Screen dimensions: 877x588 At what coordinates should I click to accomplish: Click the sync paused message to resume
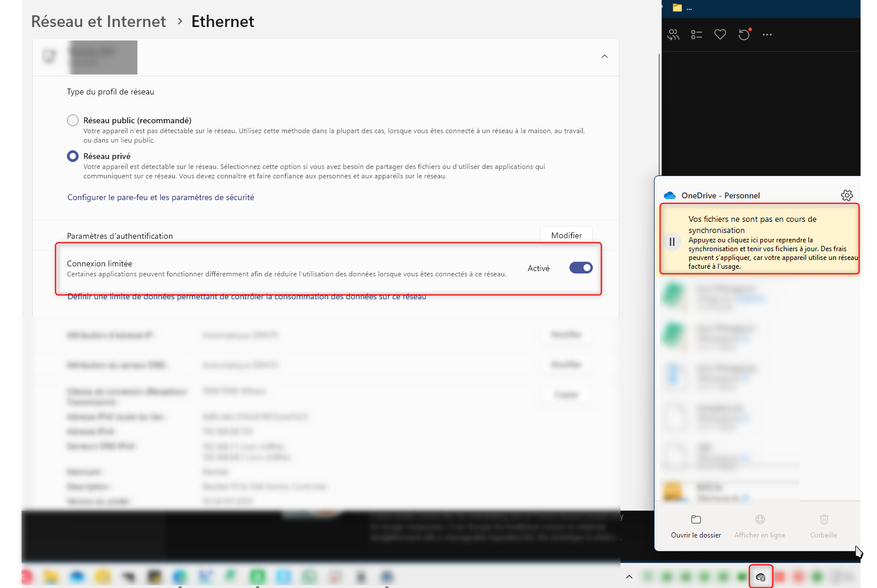coord(763,242)
